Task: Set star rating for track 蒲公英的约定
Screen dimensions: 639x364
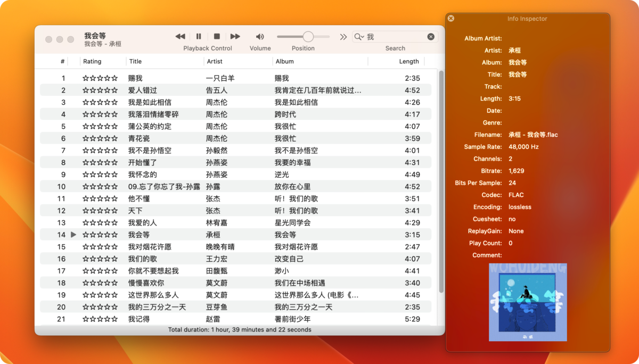Action: 100,127
